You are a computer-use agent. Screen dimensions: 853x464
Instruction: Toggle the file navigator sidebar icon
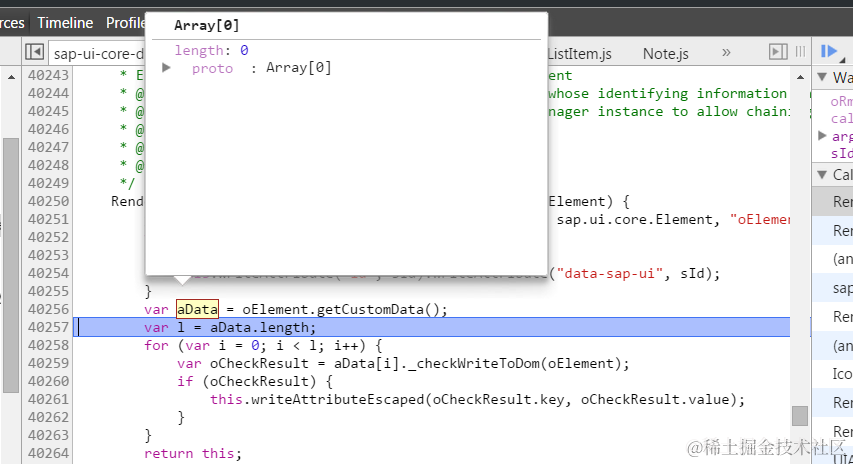pyautogui.click(x=34, y=52)
